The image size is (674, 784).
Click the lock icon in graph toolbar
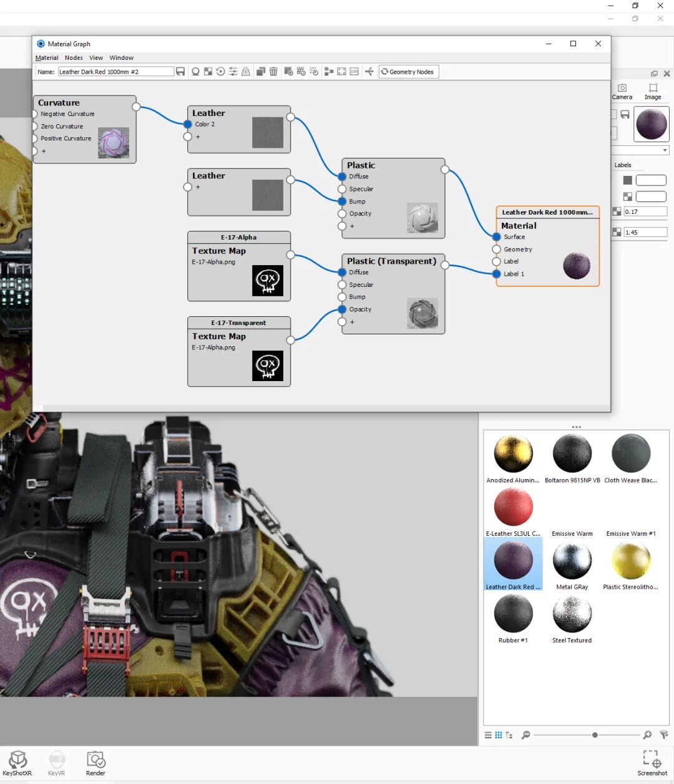246,72
